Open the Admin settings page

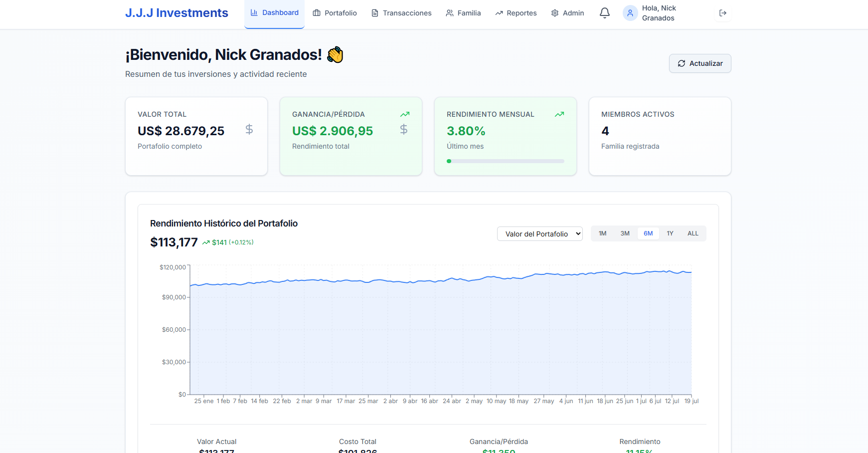(x=567, y=13)
